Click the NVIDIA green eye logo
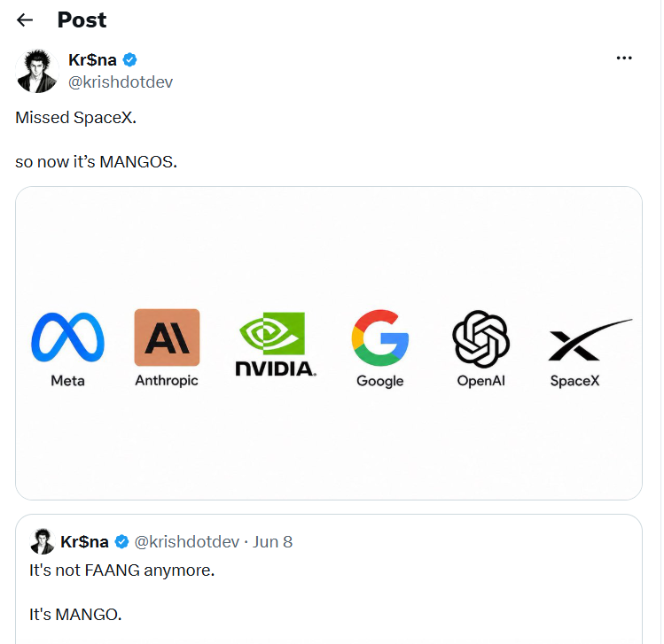Image resolution: width=664 pixels, height=644 pixels. [272, 333]
